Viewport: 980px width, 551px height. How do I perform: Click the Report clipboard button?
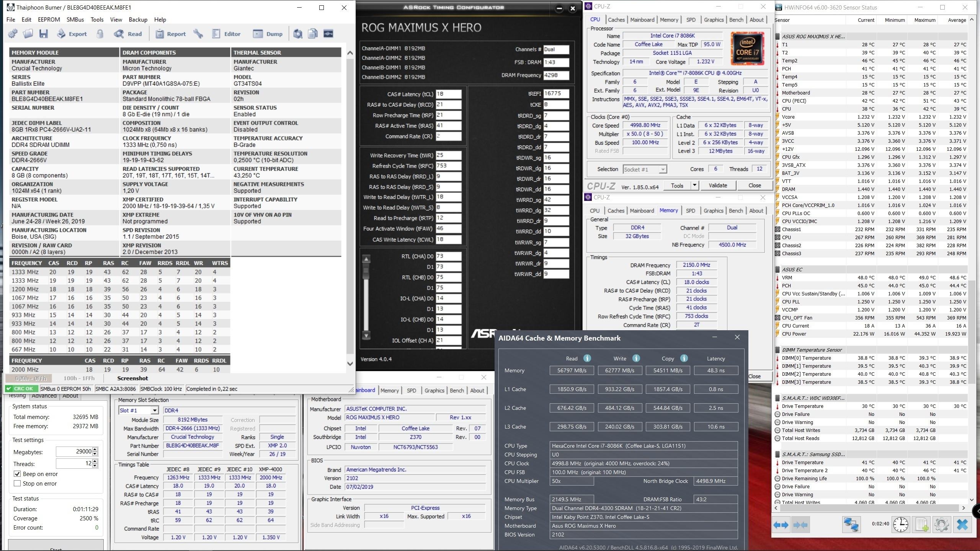tap(171, 34)
